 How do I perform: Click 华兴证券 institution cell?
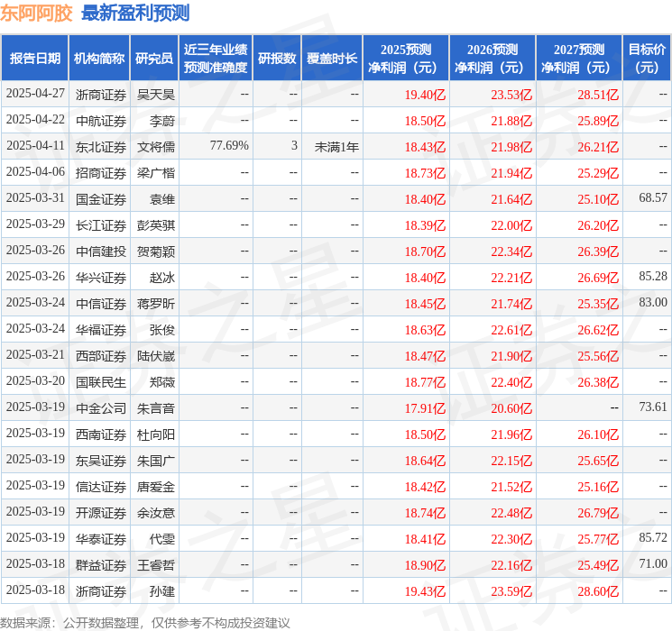coord(101,278)
